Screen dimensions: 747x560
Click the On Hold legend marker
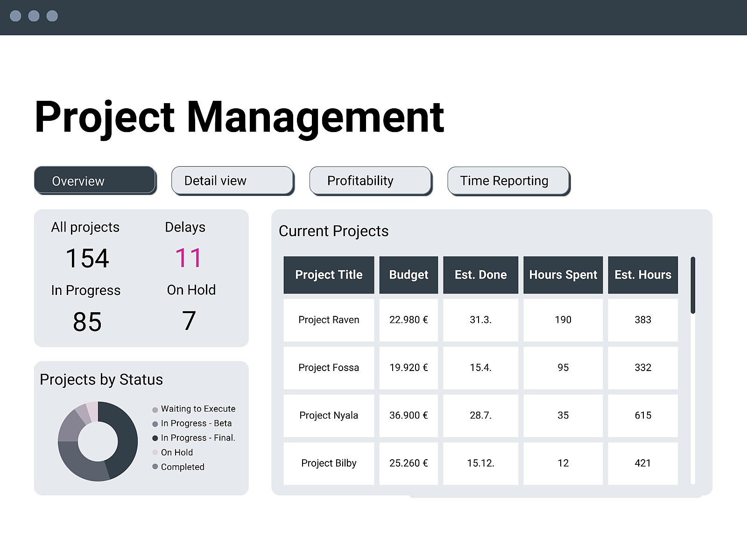[154, 452]
